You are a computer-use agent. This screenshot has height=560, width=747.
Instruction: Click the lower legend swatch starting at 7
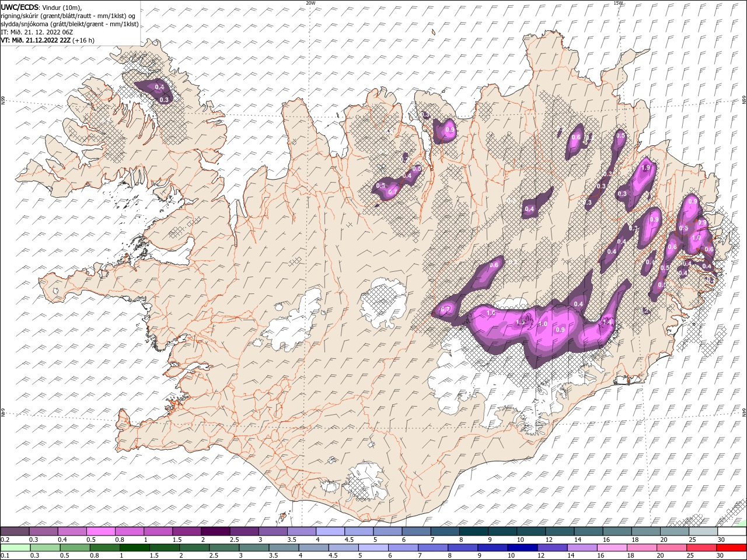point(432,548)
